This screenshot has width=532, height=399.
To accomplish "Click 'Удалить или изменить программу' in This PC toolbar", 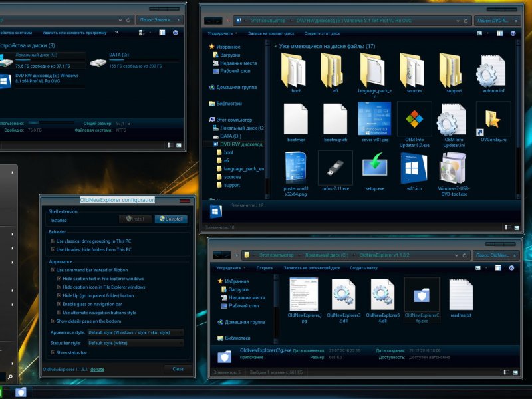I will click(74, 33).
